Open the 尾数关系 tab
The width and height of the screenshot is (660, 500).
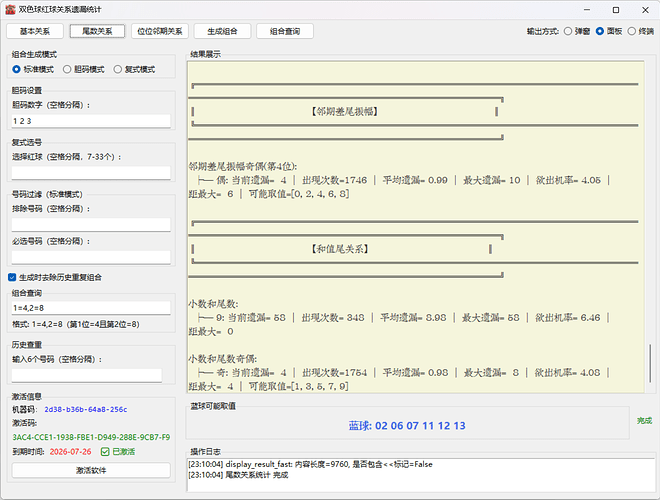coord(97,31)
